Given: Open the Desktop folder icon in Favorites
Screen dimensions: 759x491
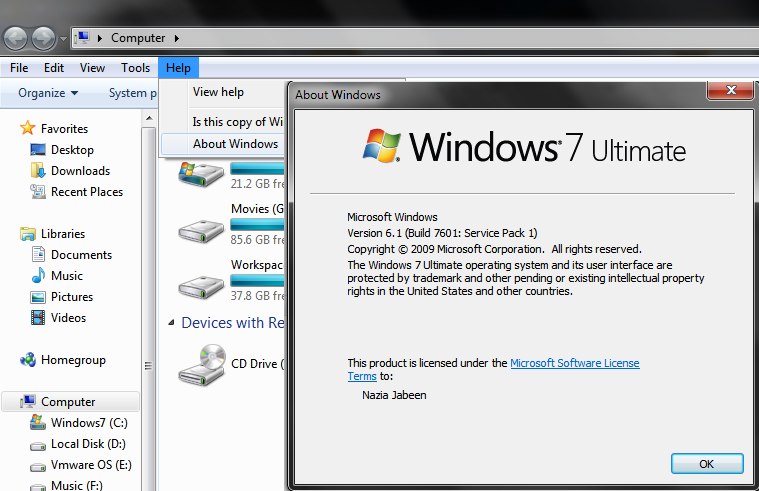Looking at the screenshot, I should pos(38,150).
